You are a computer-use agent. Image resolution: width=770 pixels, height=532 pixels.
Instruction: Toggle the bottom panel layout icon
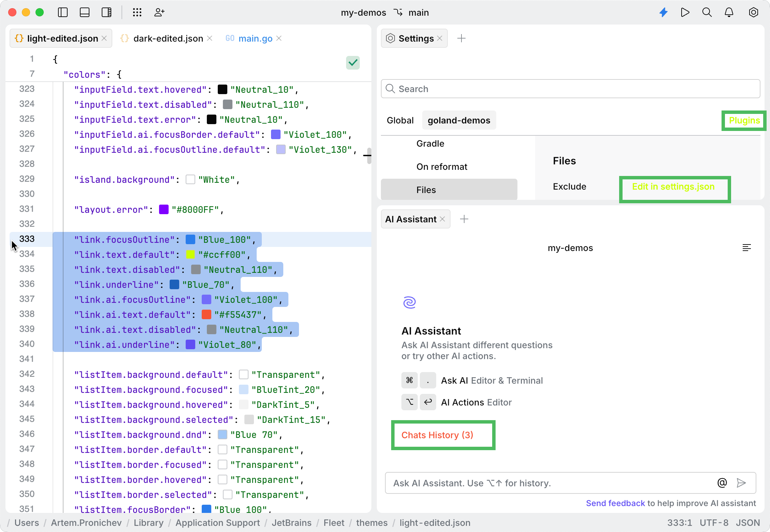pos(85,13)
